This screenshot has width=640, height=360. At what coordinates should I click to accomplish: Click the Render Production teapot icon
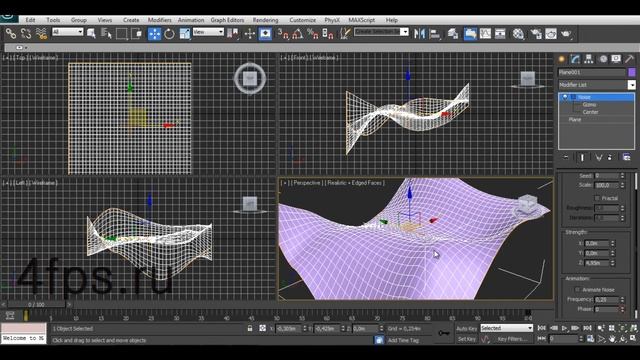(566, 33)
